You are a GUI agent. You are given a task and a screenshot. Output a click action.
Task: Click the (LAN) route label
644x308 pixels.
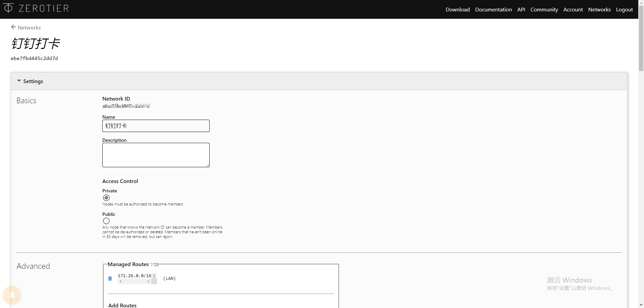point(169,279)
